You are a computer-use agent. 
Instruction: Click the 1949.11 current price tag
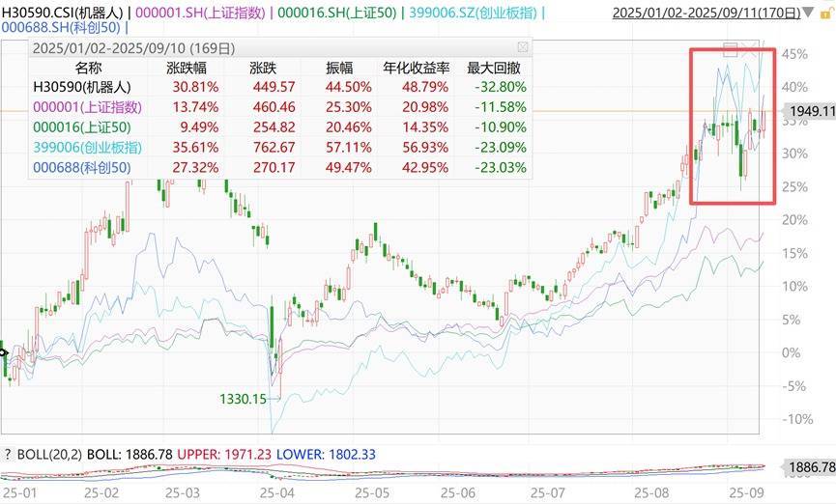pyautogui.click(x=809, y=111)
